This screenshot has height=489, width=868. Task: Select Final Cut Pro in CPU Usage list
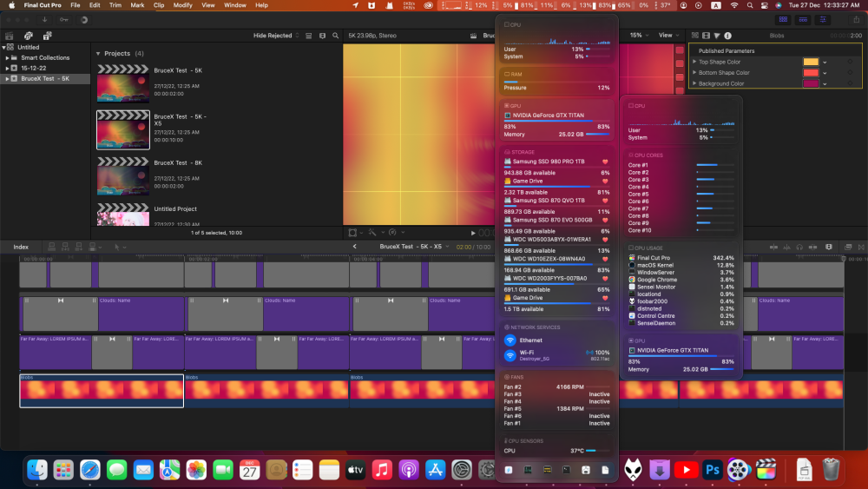click(681, 258)
